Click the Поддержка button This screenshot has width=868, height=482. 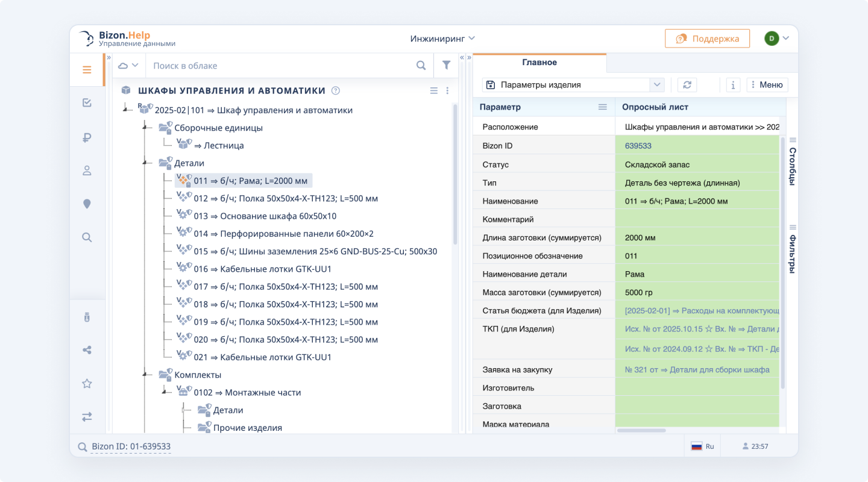[x=707, y=38]
